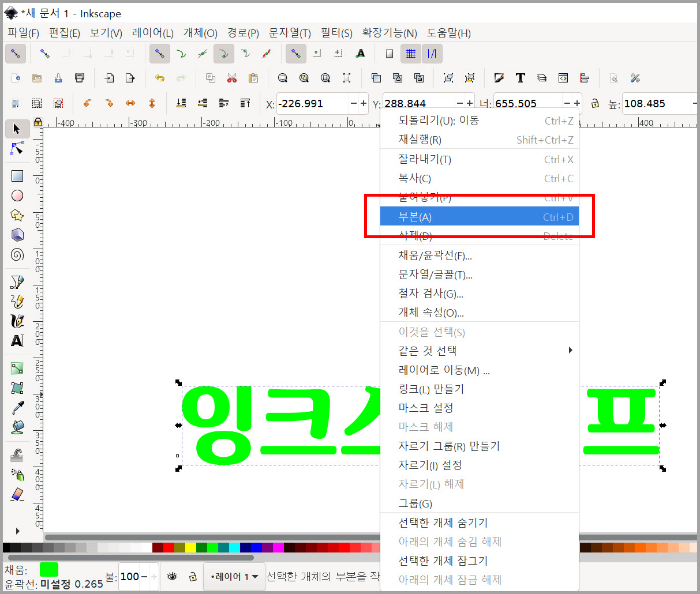
Task: Toggle snap text anchors and baselines
Action: click(360, 54)
